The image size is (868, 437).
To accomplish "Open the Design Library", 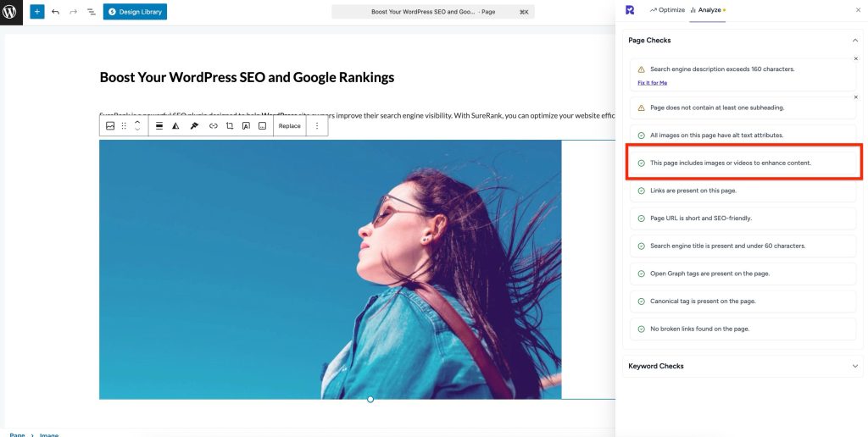I will tap(135, 12).
